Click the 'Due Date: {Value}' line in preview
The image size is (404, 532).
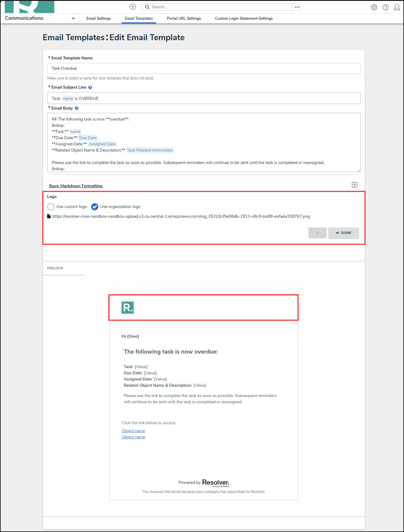pyautogui.click(x=140, y=373)
